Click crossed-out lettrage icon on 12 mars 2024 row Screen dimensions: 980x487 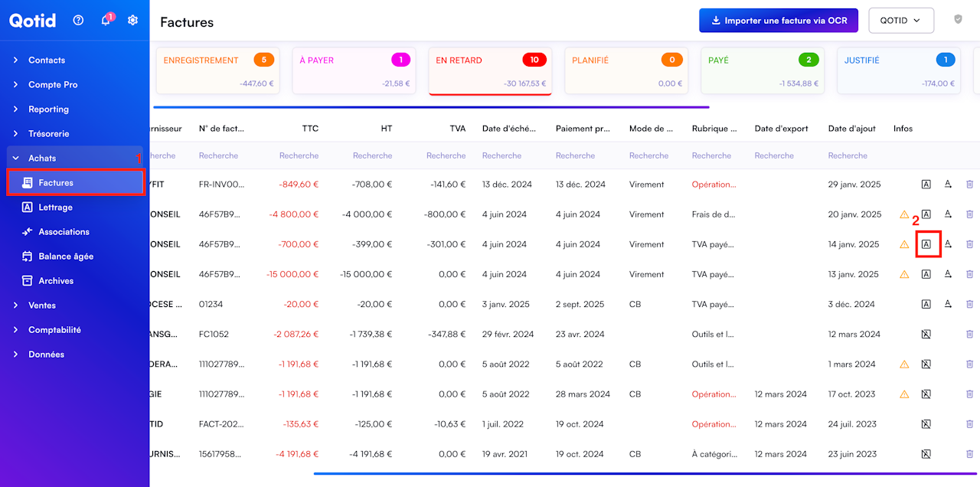click(926, 335)
